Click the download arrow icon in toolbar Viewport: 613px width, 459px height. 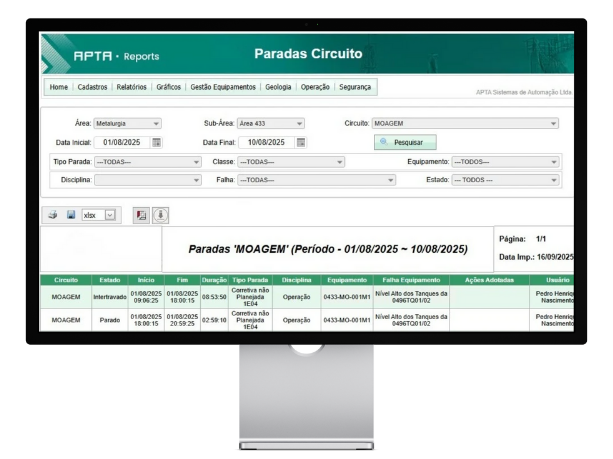160,215
